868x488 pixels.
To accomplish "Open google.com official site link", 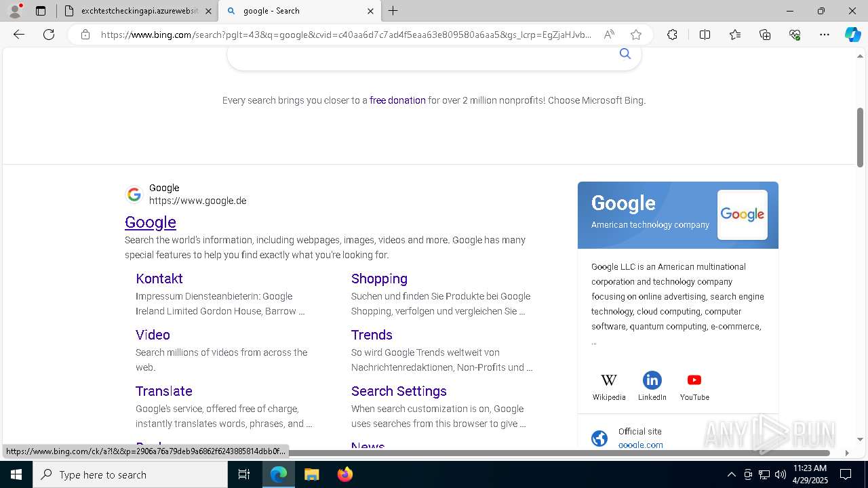I will 641,445.
